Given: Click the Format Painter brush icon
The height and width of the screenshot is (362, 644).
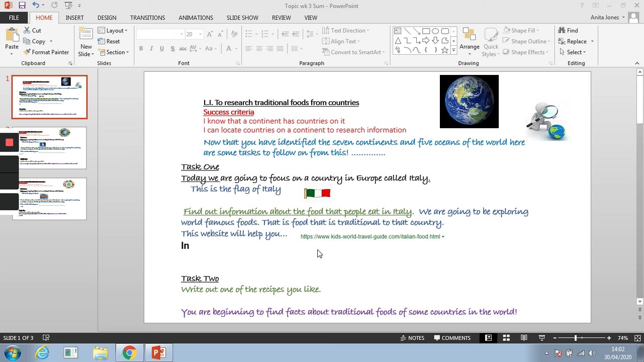Looking at the screenshot, I should pos(27,52).
